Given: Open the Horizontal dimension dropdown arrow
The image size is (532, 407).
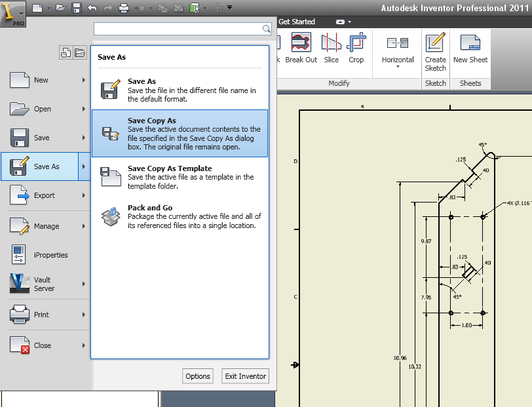Looking at the screenshot, I should click(398, 68).
